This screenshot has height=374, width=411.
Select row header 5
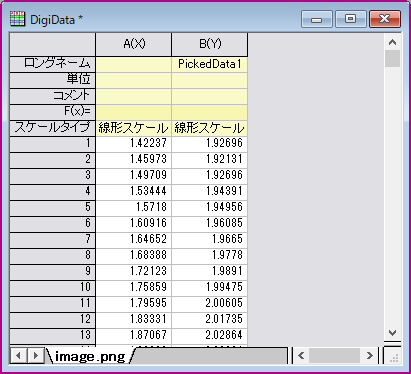tap(53, 208)
